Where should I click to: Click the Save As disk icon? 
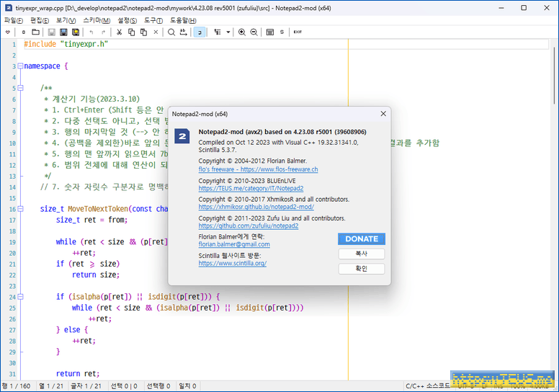tap(63, 32)
